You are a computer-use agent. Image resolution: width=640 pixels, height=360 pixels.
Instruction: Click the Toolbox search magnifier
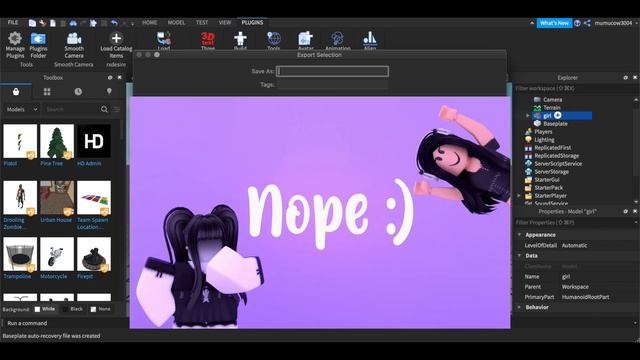click(x=104, y=109)
